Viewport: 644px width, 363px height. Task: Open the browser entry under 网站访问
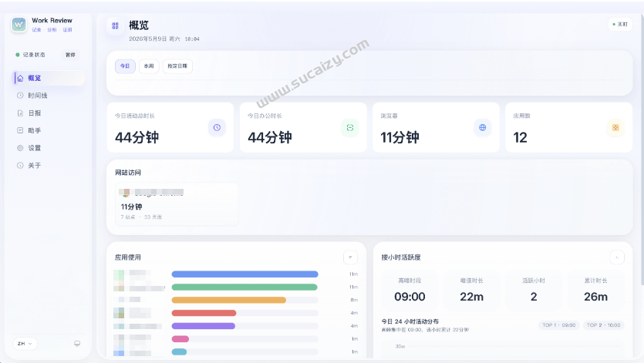pos(177,204)
